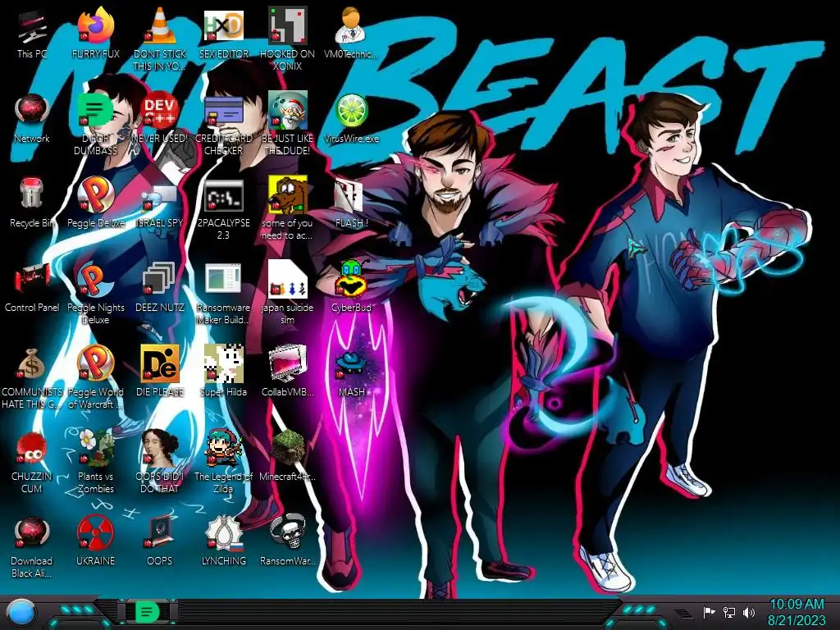The height and width of the screenshot is (630, 840).
Task: Open the MASH desktop icon
Action: tap(351, 364)
